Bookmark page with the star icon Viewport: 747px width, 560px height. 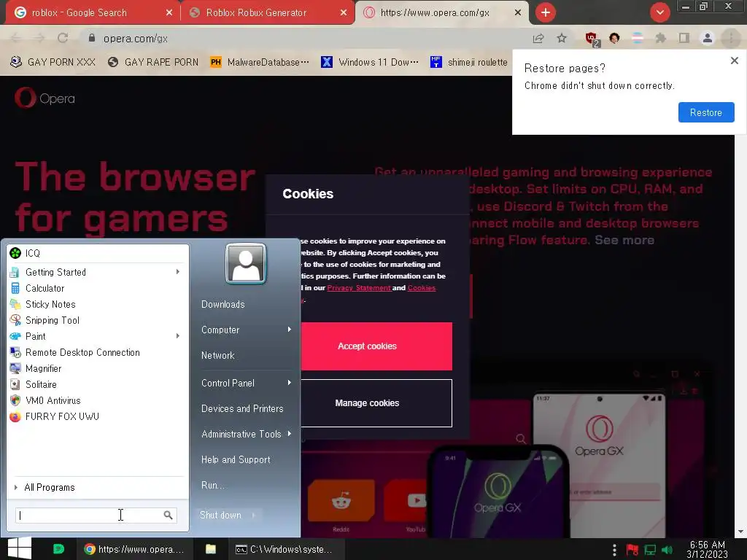click(562, 38)
